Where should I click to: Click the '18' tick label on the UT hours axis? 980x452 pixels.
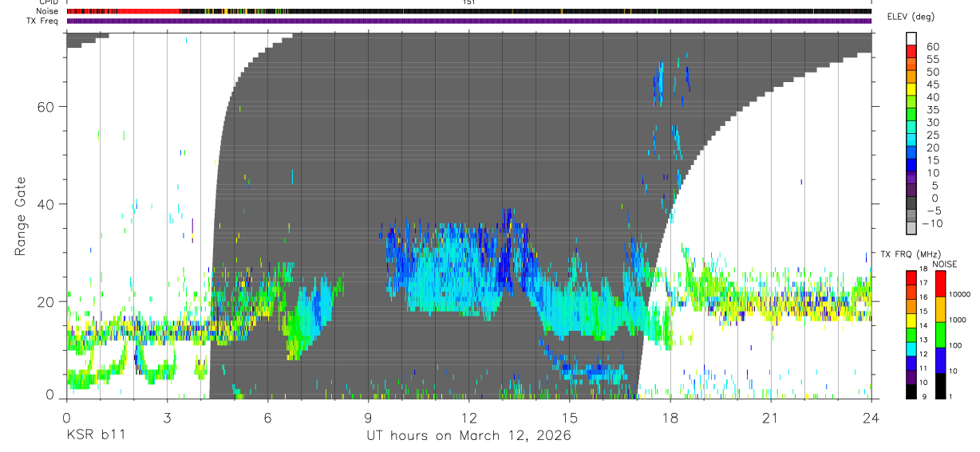click(x=670, y=418)
